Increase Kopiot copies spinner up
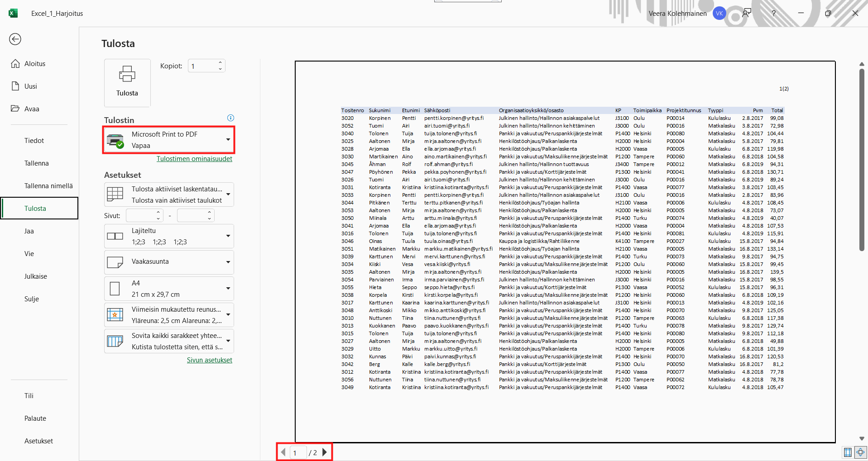Viewport: 868px width, 461px height. [x=220, y=62]
